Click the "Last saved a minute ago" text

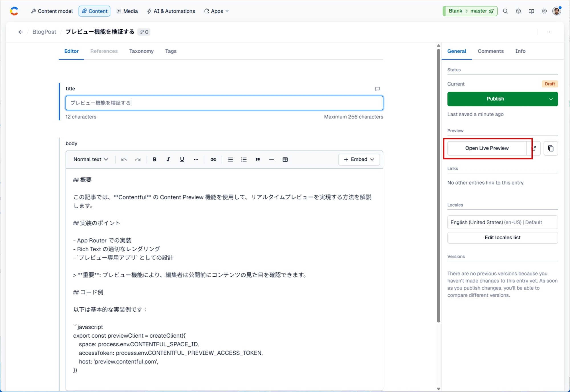(475, 114)
